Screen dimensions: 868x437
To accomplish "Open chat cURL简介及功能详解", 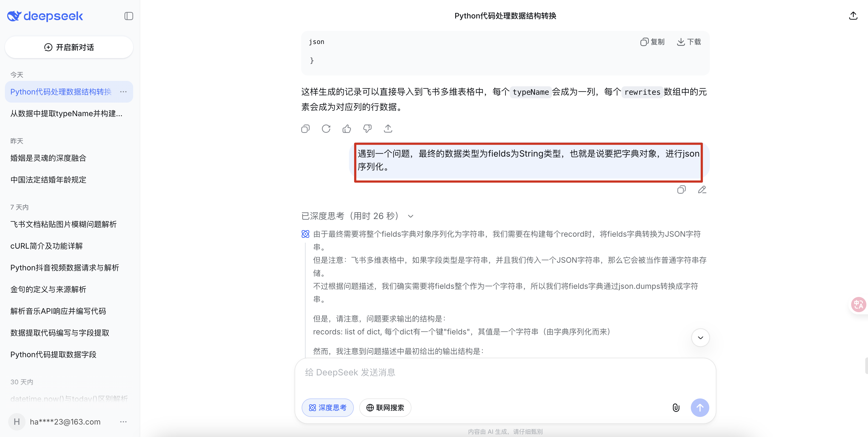I will 46,246.
